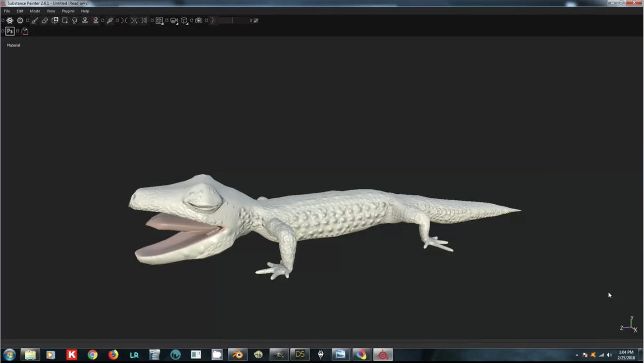Toggle the mirror symmetry axis icon
The height and width of the screenshot is (363, 644).
click(x=144, y=20)
